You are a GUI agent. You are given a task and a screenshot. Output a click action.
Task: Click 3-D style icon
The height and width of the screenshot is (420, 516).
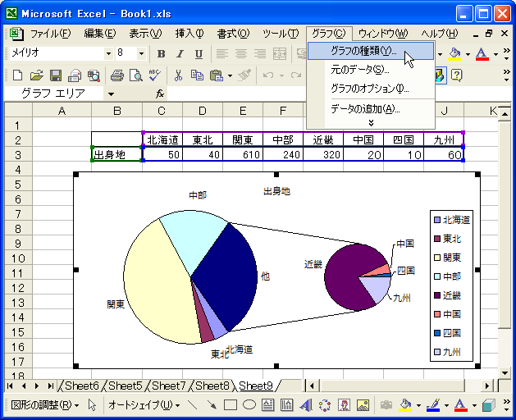pyautogui.click(x=488, y=405)
